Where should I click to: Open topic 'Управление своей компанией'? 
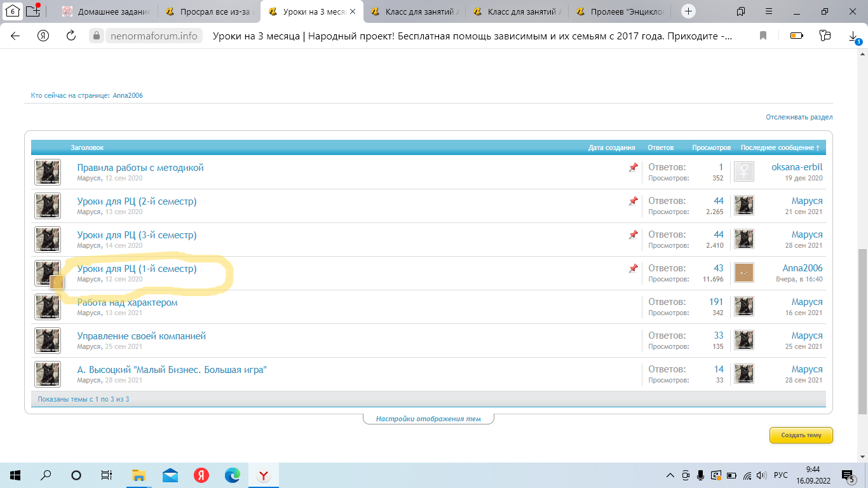tap(142, 336)
